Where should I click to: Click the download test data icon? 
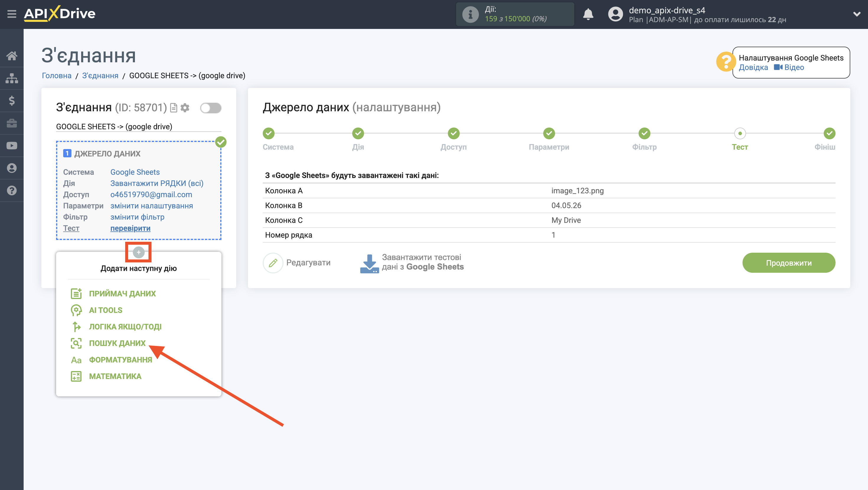coord(369,264)
